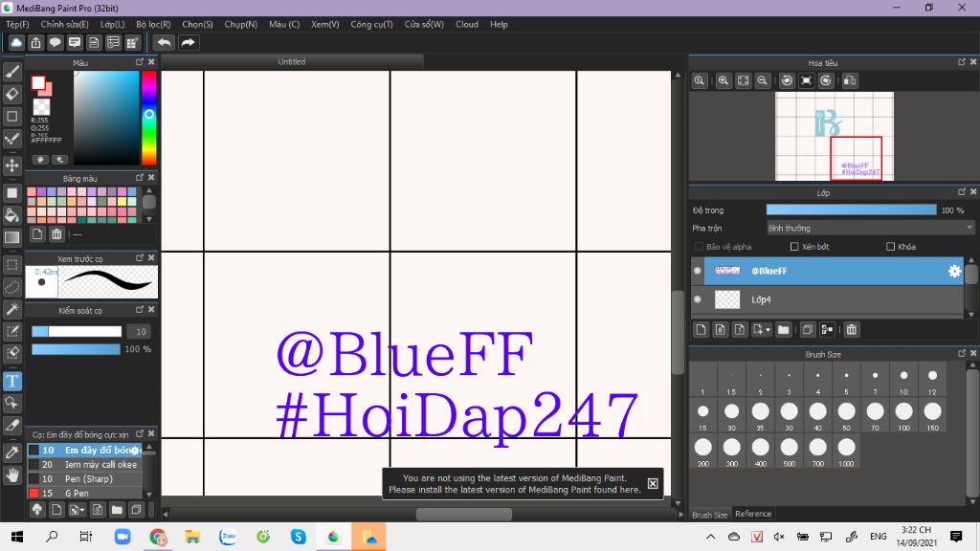Select the Gradient tool
This screenshot has height=551, width=980.
pos(11,237)
